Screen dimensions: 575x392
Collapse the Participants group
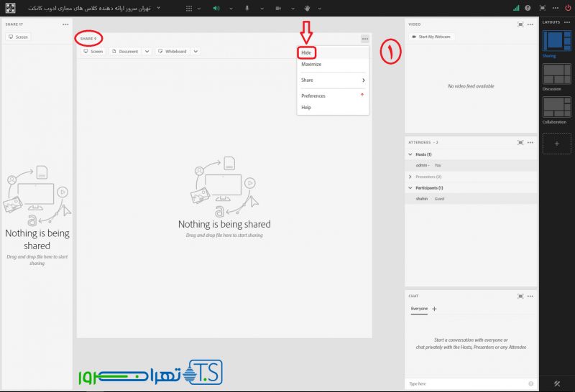(x=410, y=188)
